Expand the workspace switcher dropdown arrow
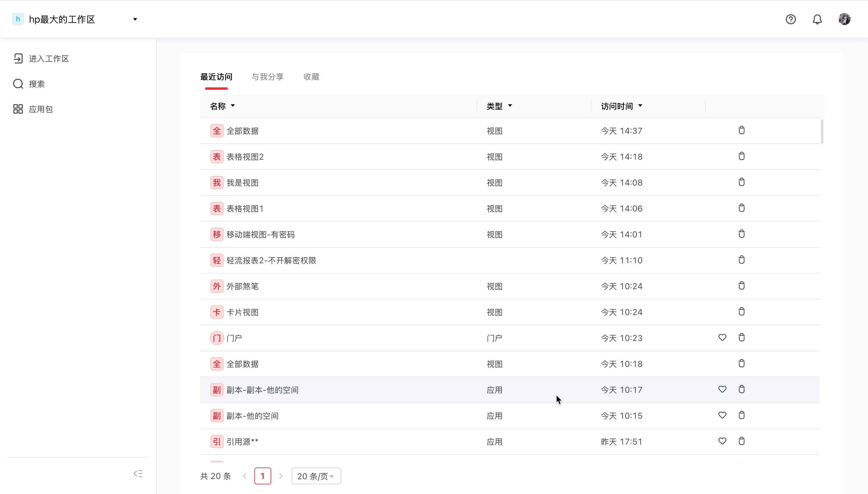The image size is (868, 494). 135,19
